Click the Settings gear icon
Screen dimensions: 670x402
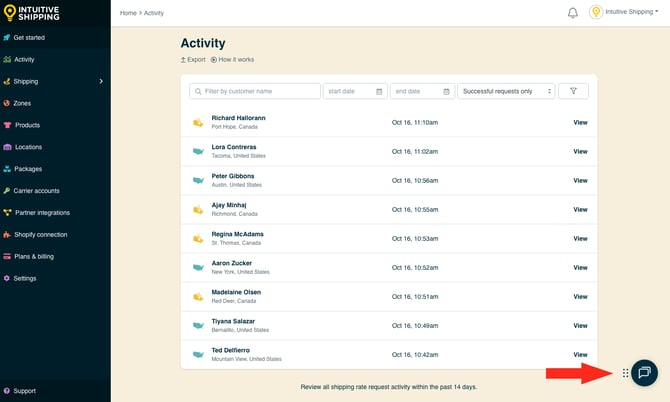6,278
